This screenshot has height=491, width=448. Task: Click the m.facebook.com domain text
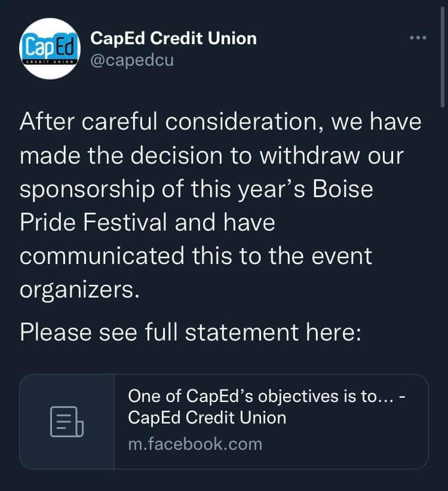pos(195,444)
